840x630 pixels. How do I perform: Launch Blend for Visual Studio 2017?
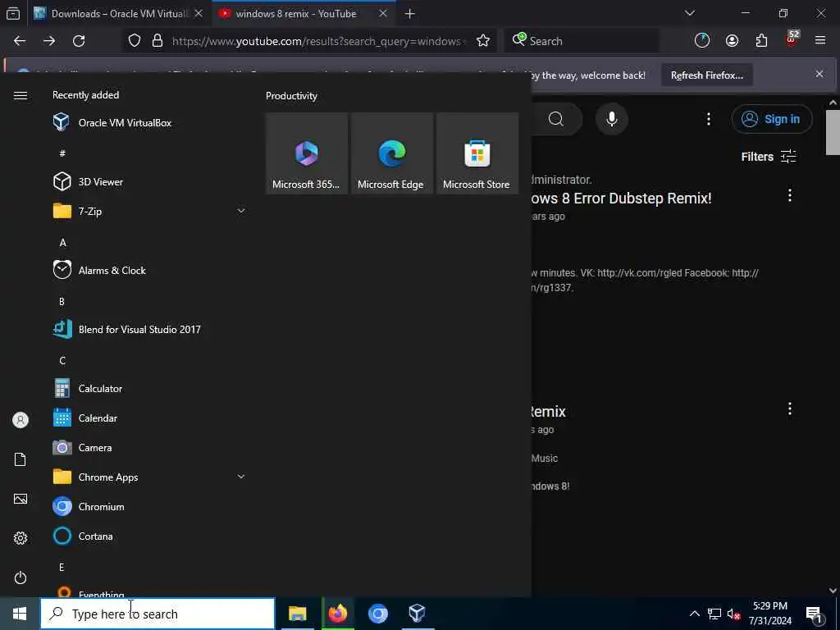click(149, 330)
